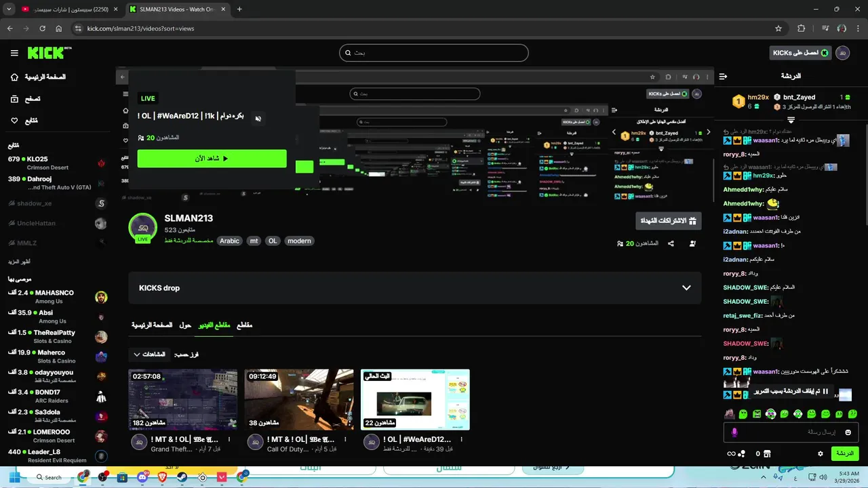Screen dimensions: 868x488
Task: Select the Arabic tag
Action: click(229, 241)
